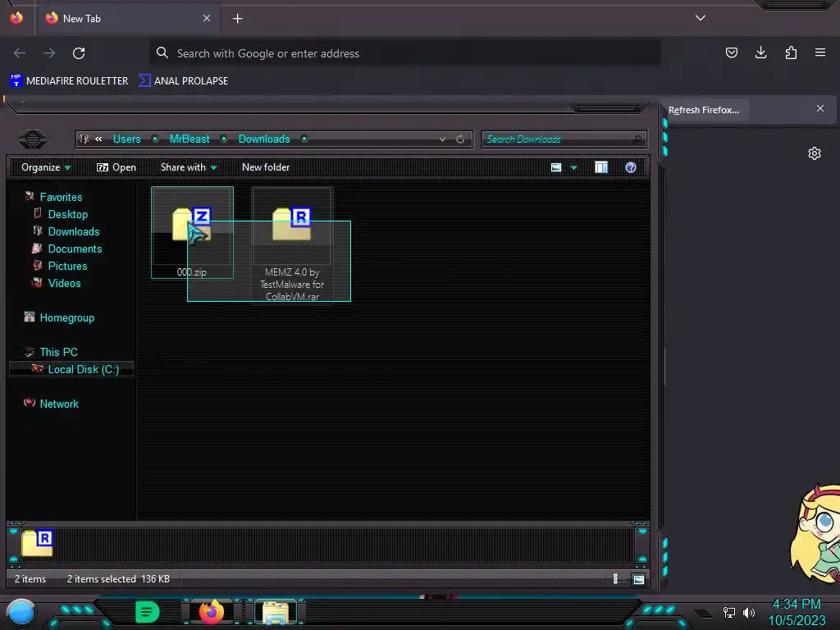Close the New Tab browser tab
This screenshot has height=630, width=840.
pos(206,18)
